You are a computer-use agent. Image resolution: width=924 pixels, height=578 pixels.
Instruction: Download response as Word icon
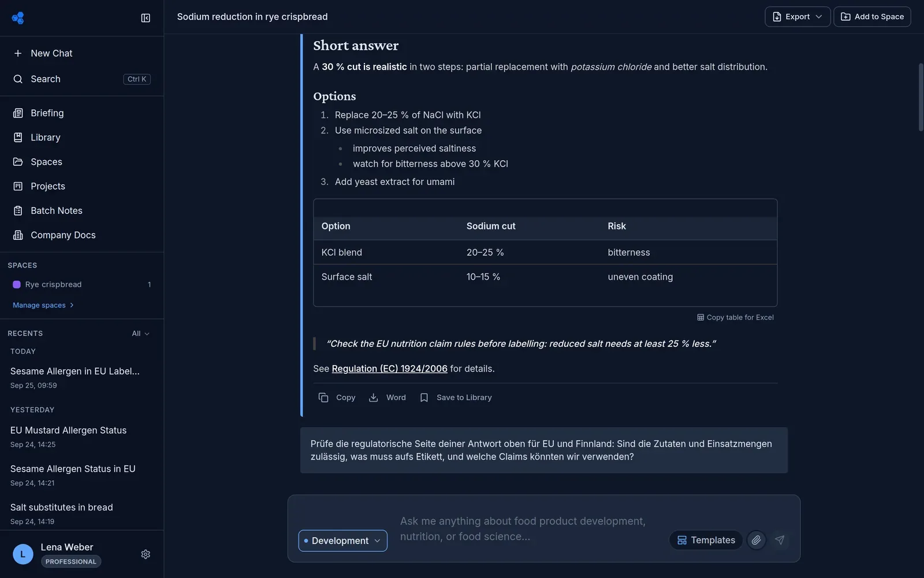pos(374,398)
